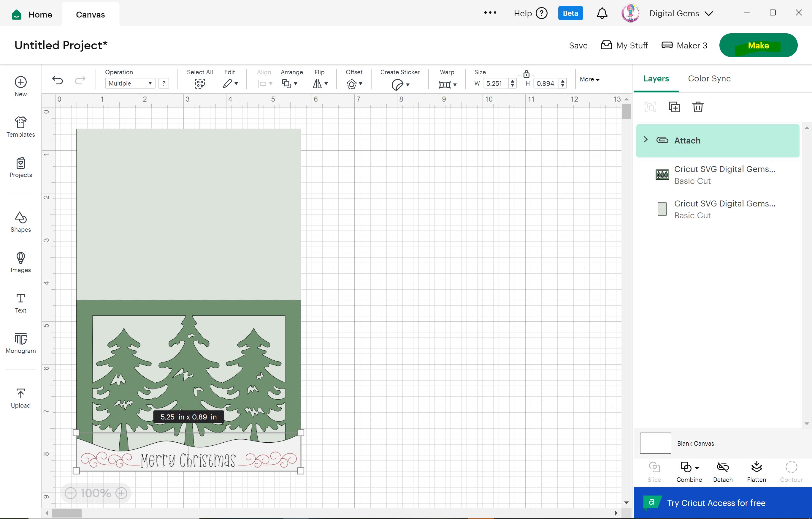
Task: Click Flatten in layers panel
Action: [756, 471]
